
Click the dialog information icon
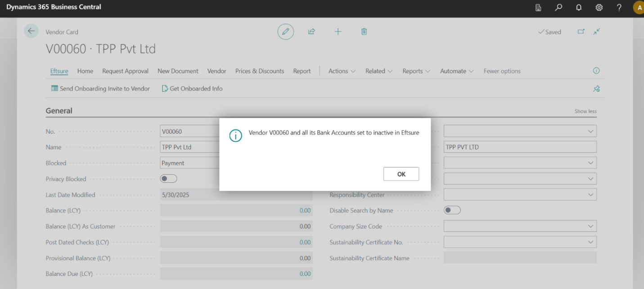pos(235,135)
